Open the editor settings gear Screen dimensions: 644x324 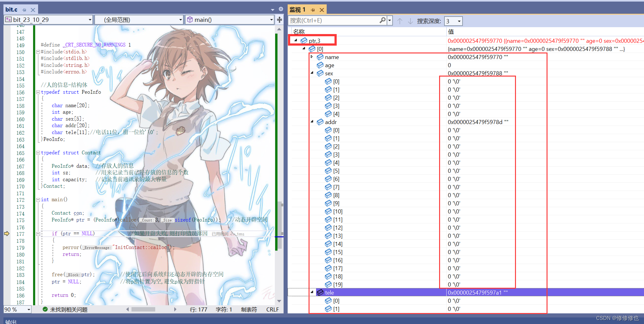click(x=281, y=9)
